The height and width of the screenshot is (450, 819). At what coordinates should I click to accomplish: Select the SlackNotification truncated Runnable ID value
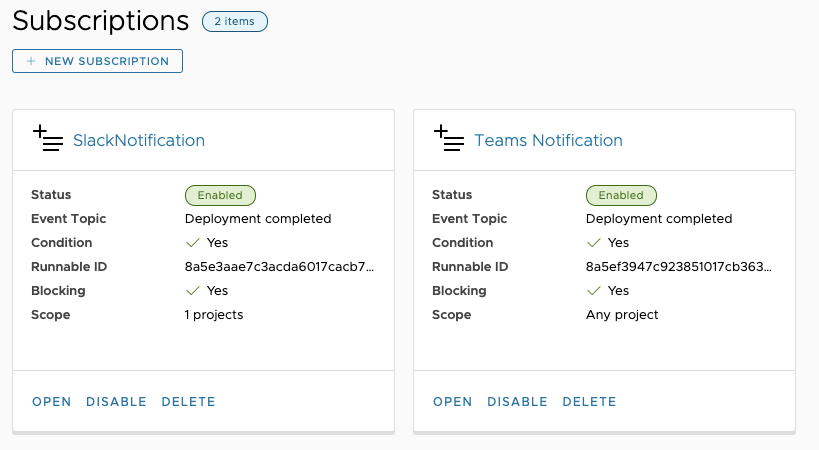(280, 267)
